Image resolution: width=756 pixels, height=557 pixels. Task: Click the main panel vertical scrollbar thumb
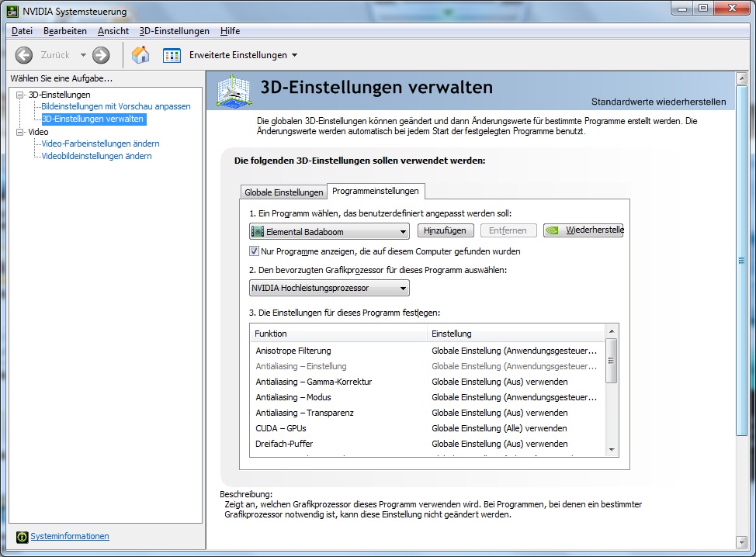741,261
